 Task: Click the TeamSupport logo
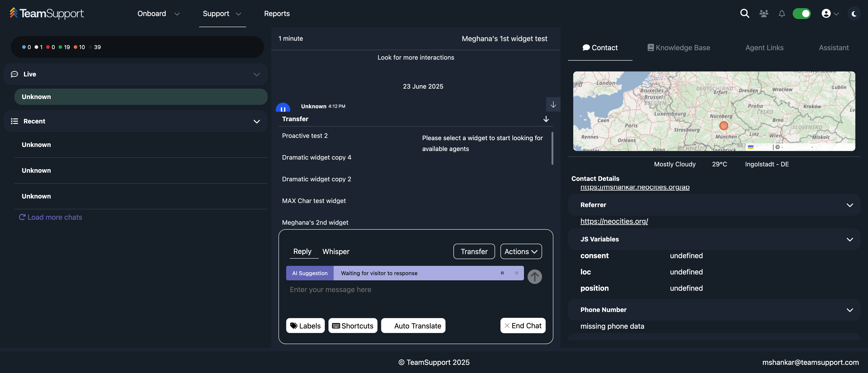click(x=47, y=13)
